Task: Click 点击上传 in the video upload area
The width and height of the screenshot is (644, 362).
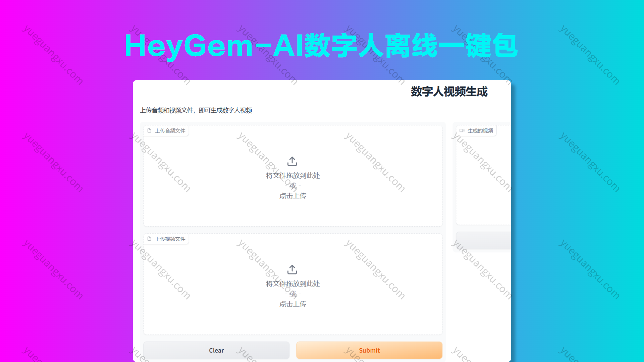Action: (x=292, y=304)
